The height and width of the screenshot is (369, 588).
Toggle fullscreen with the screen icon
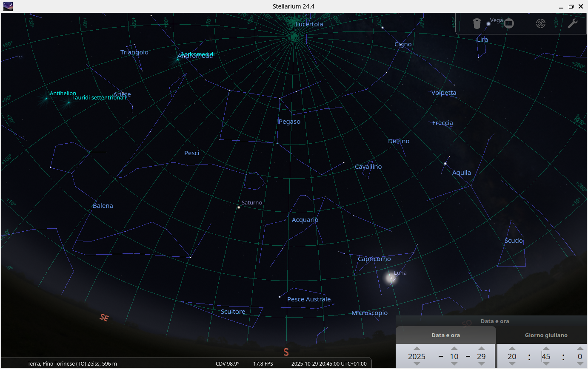click(508, 23)
